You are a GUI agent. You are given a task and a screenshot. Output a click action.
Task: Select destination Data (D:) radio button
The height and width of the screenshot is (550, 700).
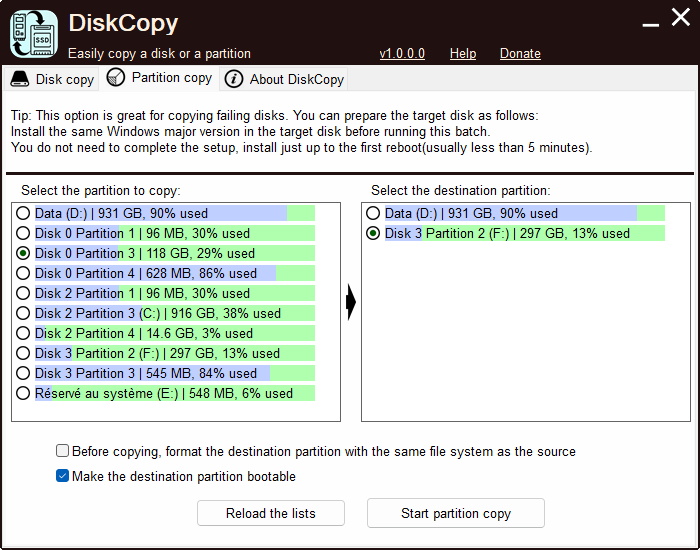point(373,213)
